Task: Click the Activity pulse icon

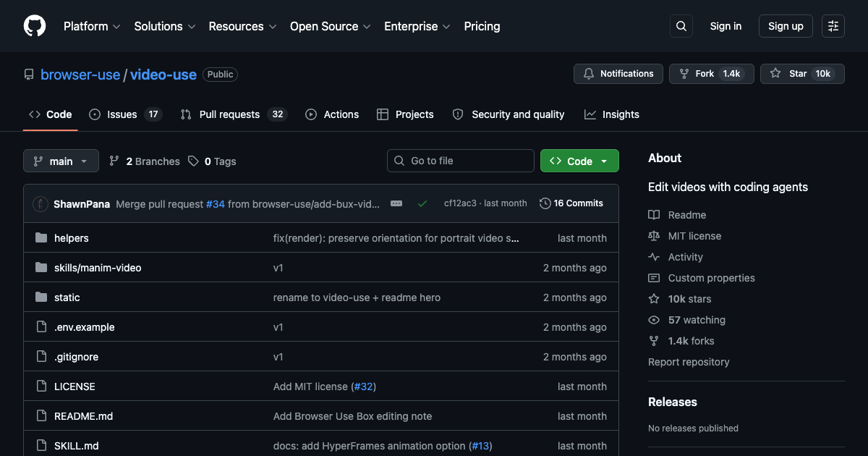Action: 654,257
